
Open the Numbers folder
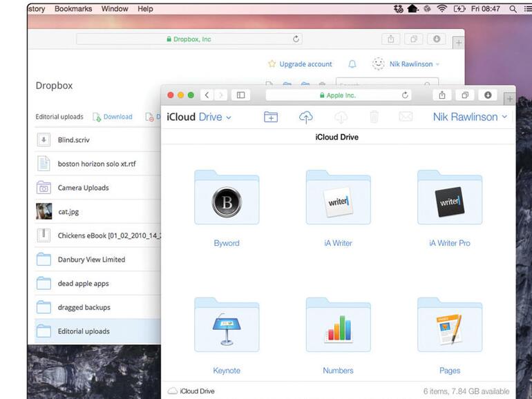(x=339, y=325)
